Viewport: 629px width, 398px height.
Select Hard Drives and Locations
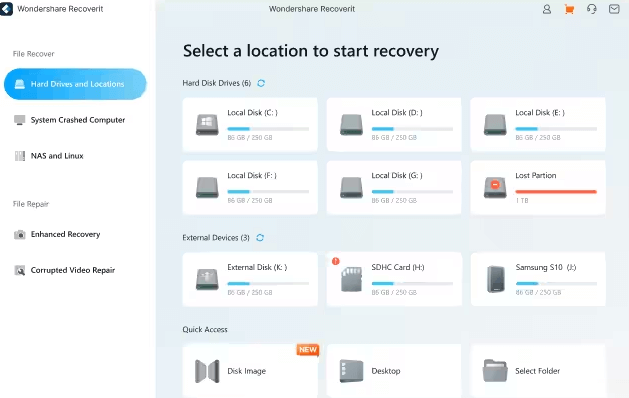click(x=75, y=84)
